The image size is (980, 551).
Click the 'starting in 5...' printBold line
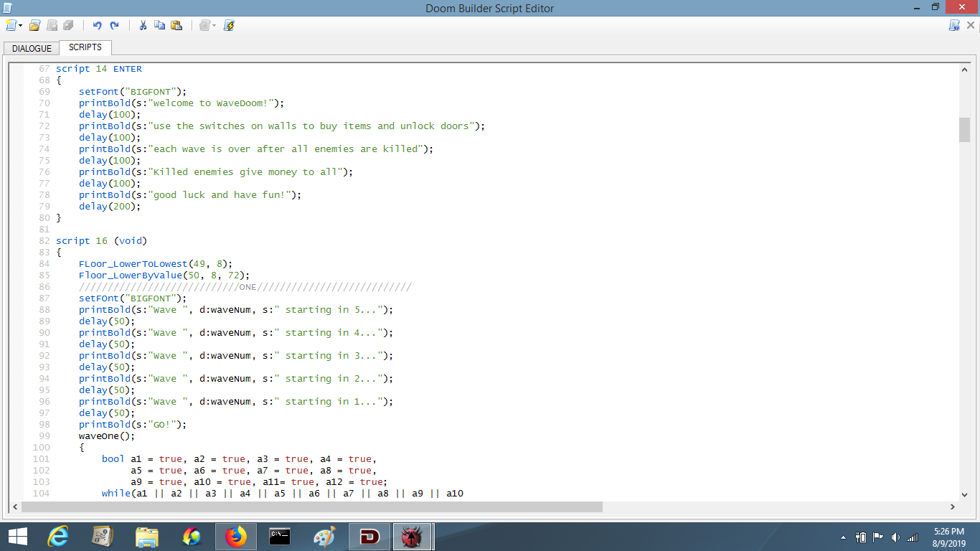click(x=236, y=310)
